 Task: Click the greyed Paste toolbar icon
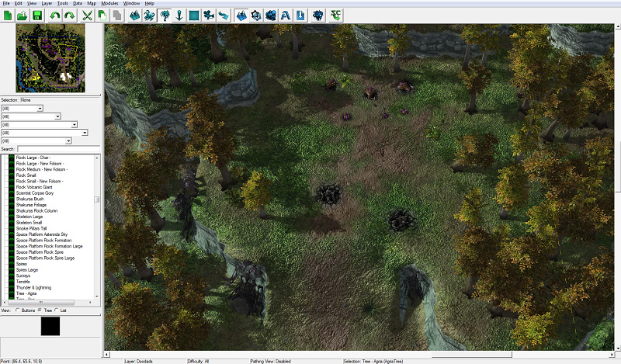(116, 16)
